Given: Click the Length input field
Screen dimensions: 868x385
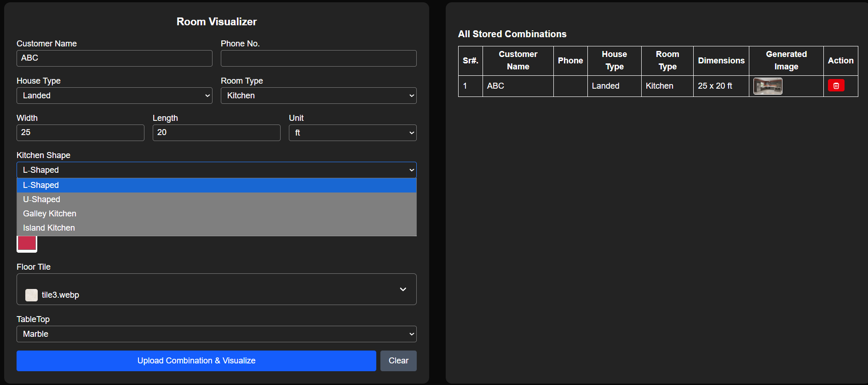Looking at the screenshot, I should (216, 133).
